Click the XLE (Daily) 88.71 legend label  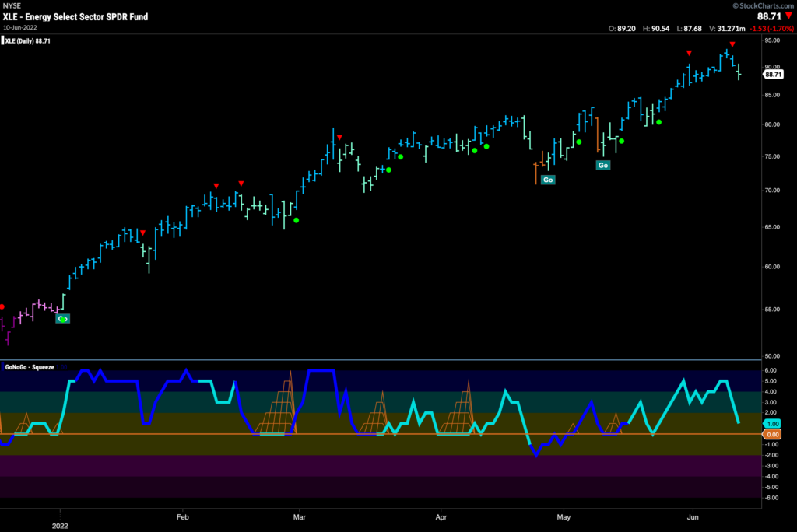tap(27, 41)
